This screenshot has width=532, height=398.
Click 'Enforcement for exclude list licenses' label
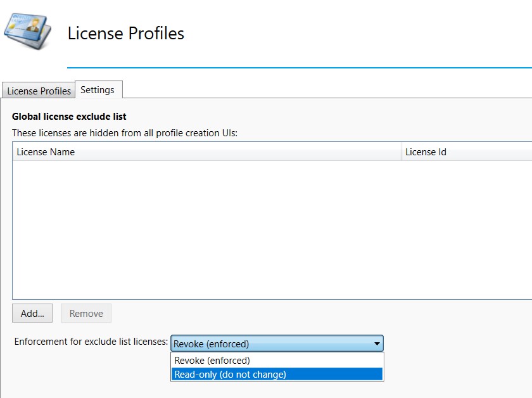(x=91, y=342)
